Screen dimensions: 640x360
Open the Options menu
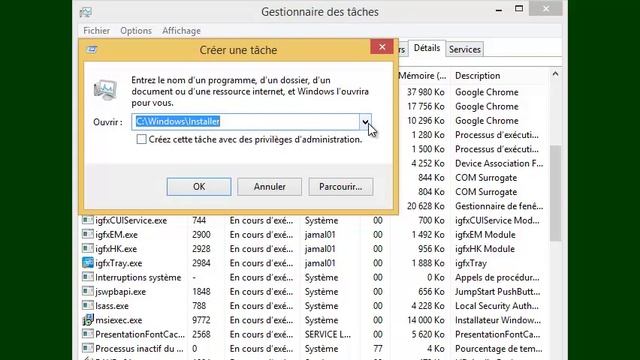136,31
